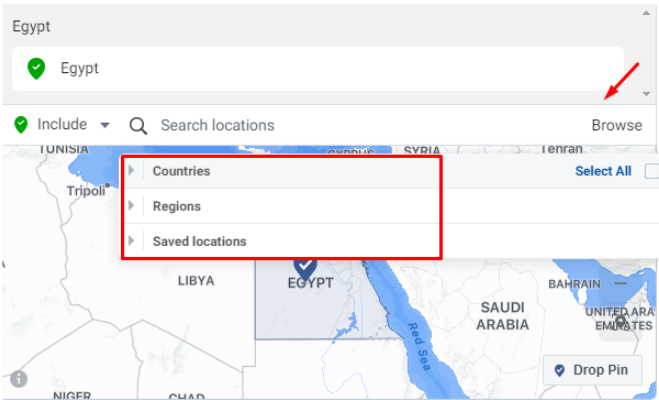Click the Browse link
659x400 pixels.
(616, 125)
